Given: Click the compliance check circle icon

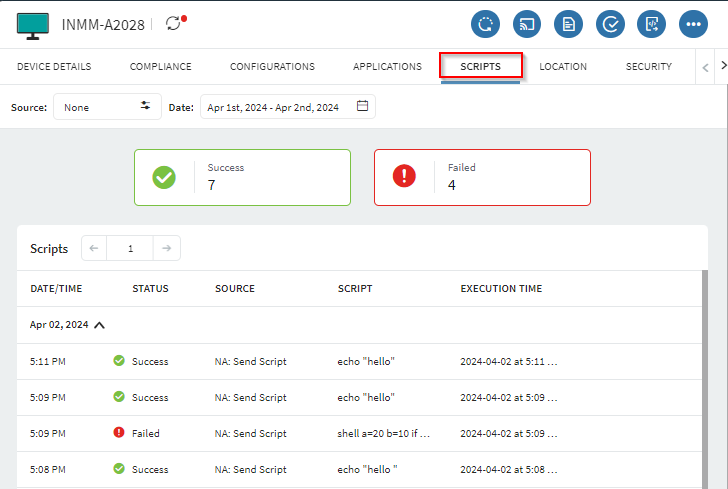Looking at the screenshot, I should pos(610,24).
